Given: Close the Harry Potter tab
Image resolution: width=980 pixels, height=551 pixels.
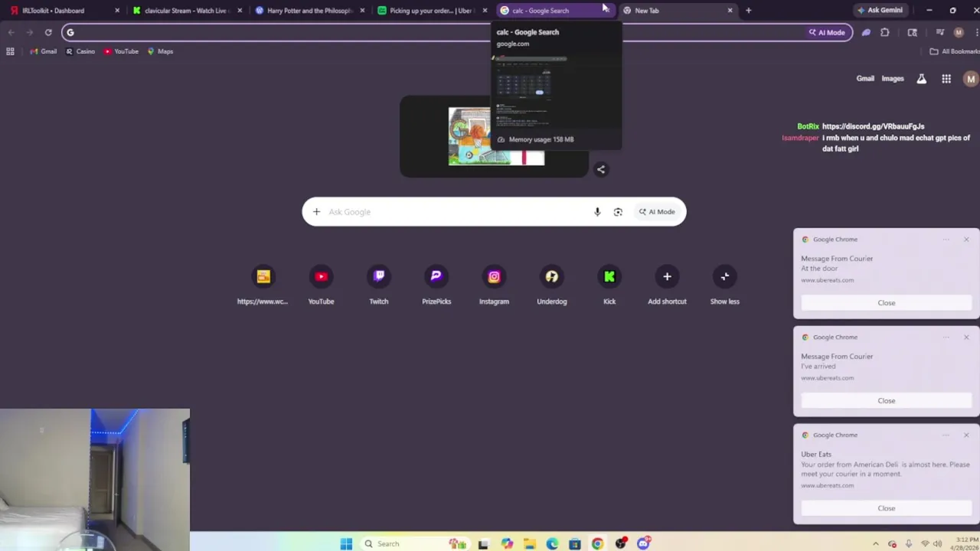Looking at the screenshot, I should 362,11.
